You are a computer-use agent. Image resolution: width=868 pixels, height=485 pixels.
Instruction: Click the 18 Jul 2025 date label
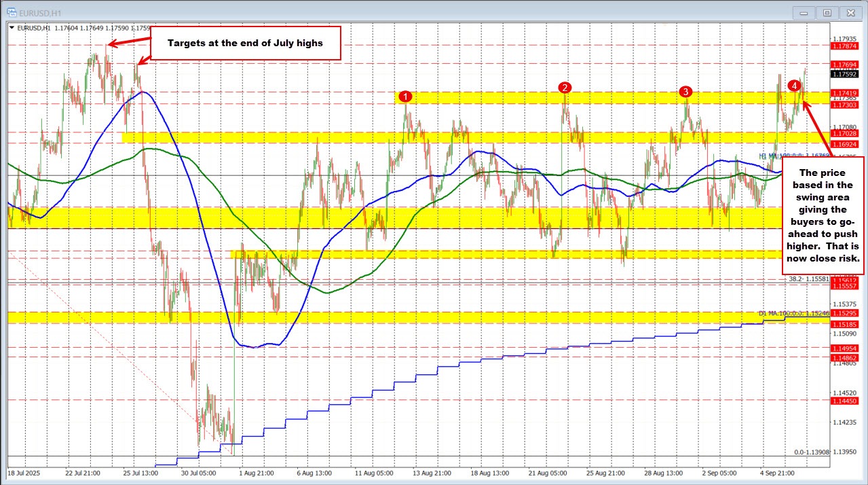pyautogui.click(x=25, y=471)
